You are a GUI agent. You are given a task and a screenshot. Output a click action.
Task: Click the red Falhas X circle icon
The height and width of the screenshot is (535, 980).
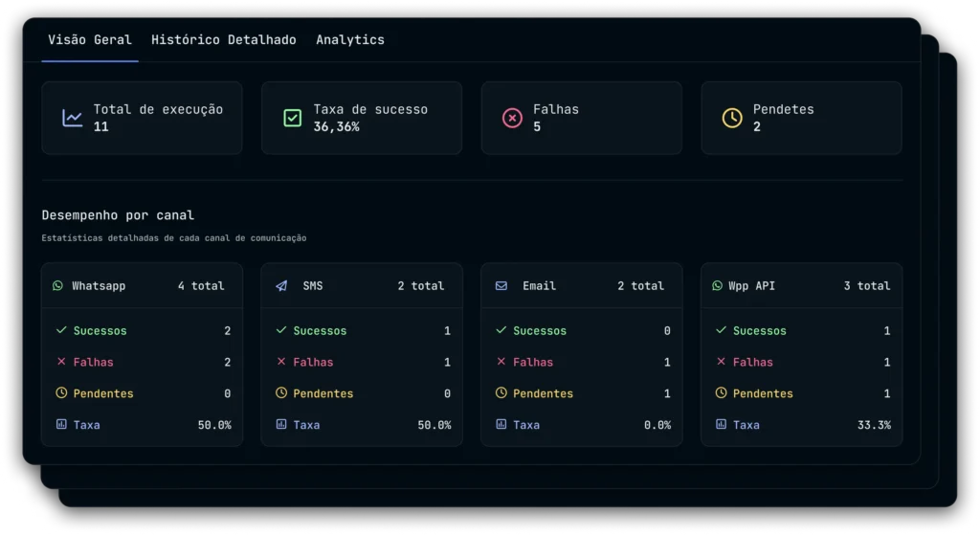[512, 118]
